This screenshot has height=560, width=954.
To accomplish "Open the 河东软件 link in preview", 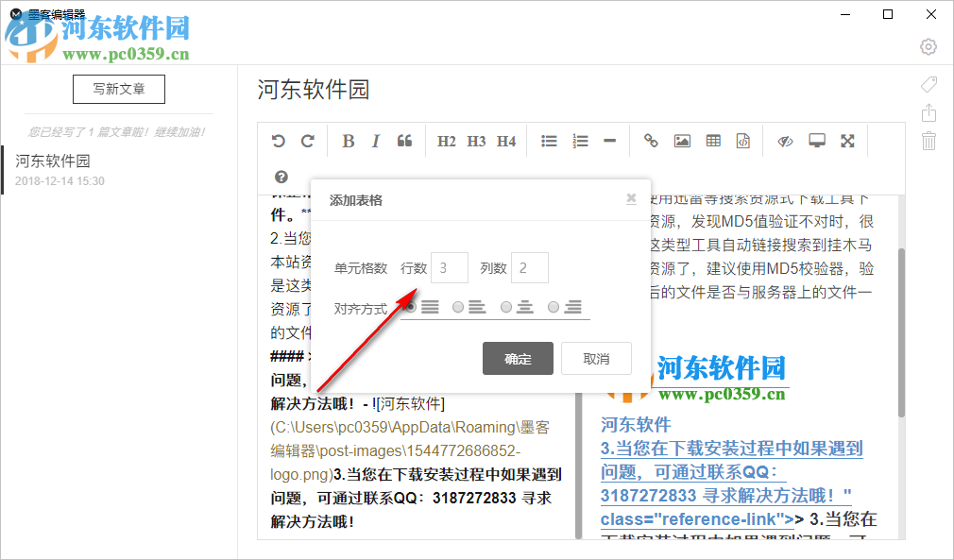I will (636, 424).
